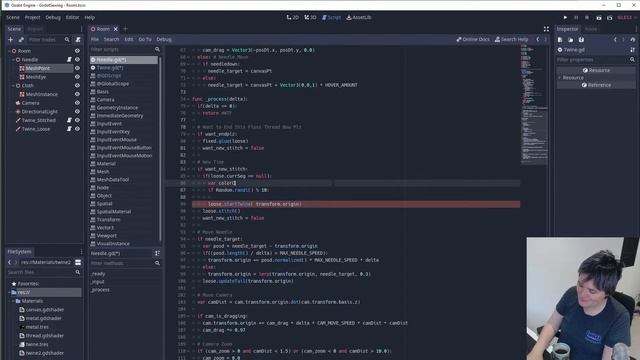640x360 pixels.
Task: Save the edited resource in Inspector
Action: pyautogui.click(x=581, y=40)
